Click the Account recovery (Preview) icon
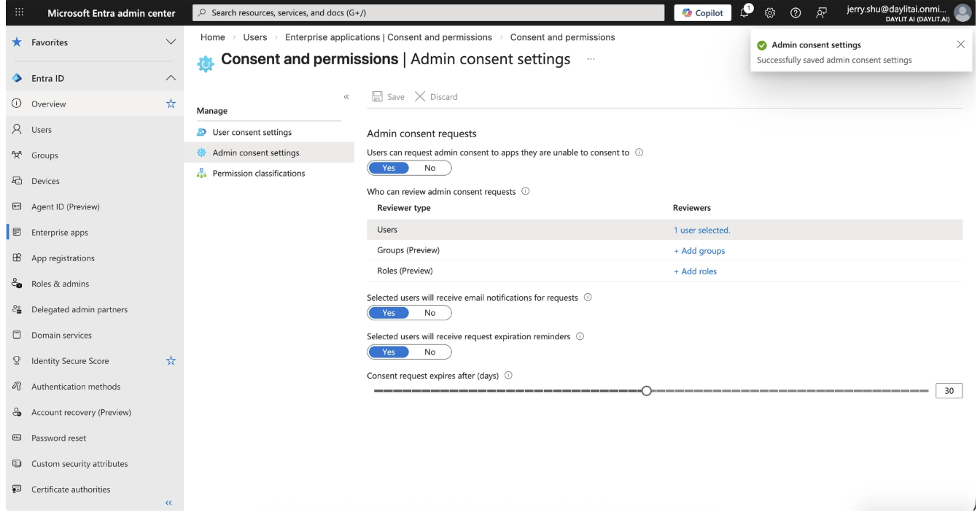 coord(16,412)
